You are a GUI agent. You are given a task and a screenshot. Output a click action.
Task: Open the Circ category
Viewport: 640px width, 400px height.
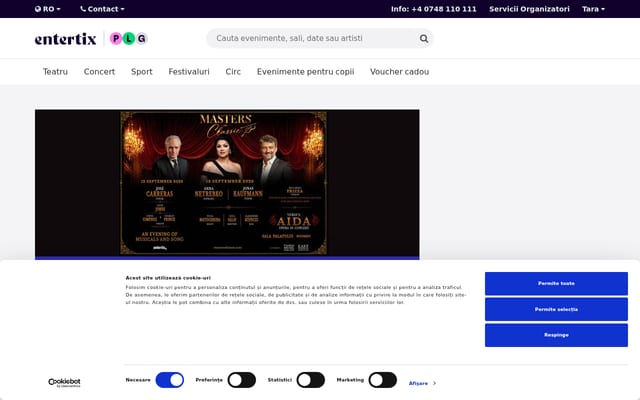[x=233, y=72]
